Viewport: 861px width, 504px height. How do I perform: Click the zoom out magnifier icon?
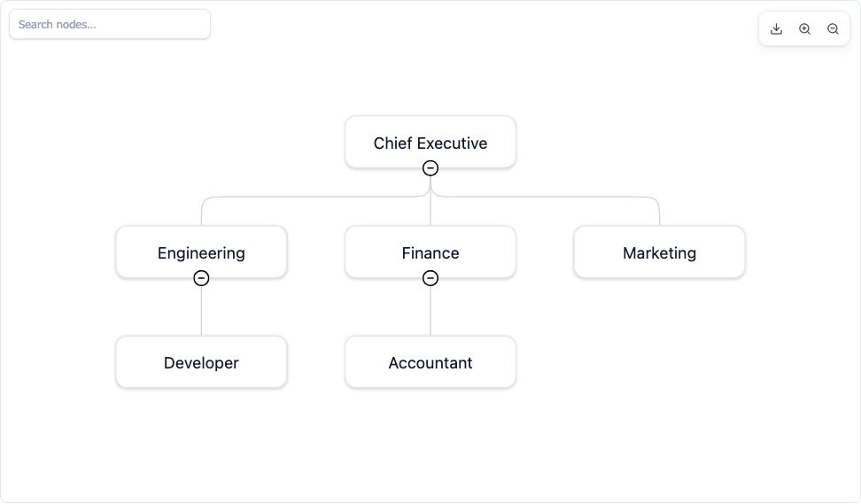[x=833, y=29]
